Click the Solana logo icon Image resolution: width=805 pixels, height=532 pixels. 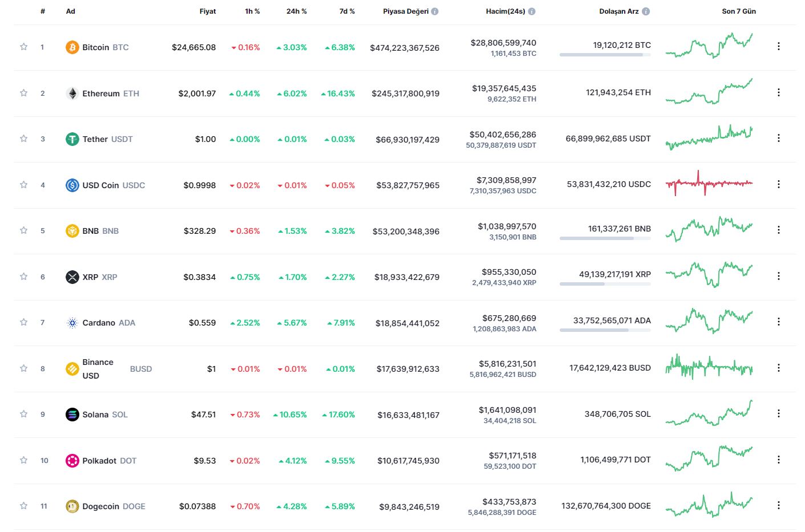(72, 415)
